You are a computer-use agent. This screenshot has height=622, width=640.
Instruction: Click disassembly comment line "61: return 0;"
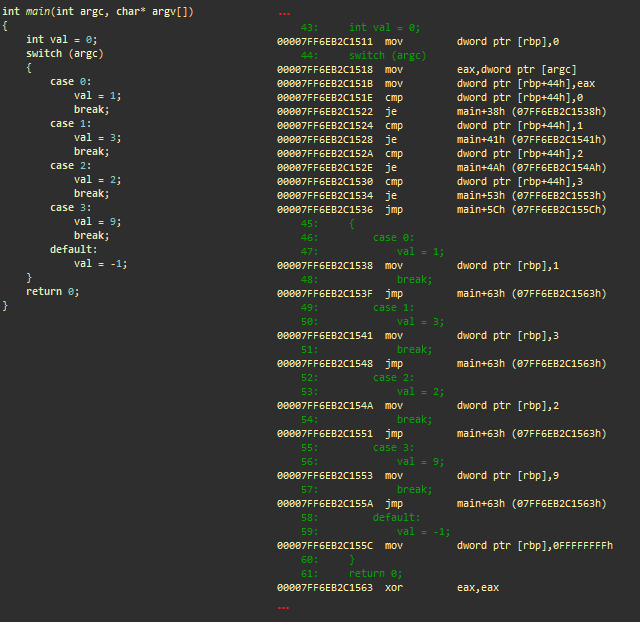coord(351,573)
